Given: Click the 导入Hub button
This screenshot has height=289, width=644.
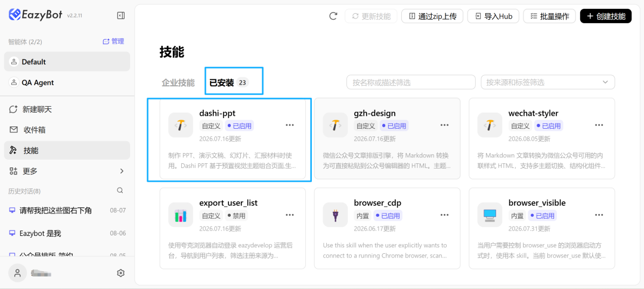Looking at the screenshot, I should [493, 16].
